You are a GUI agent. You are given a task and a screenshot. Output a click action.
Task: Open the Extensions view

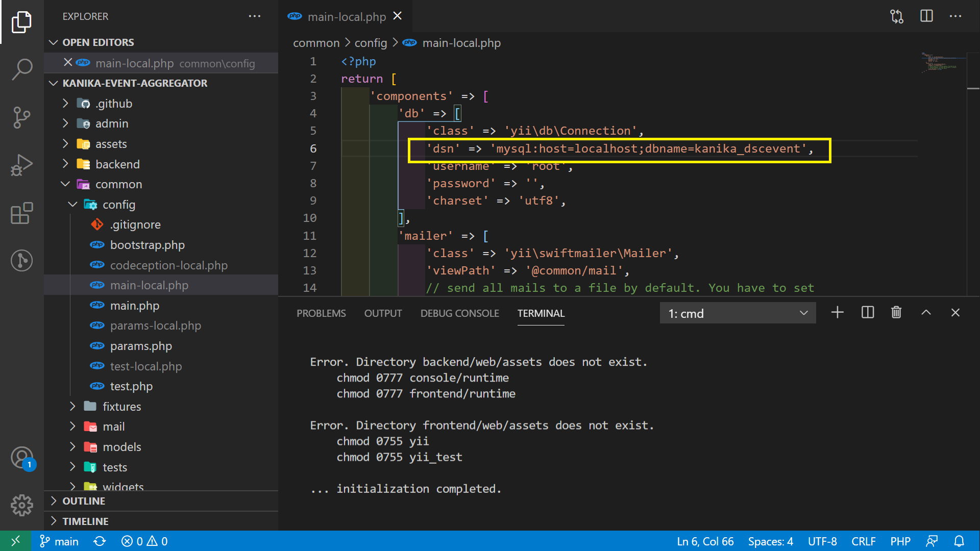pyautogui.click(x=21, y=213)
